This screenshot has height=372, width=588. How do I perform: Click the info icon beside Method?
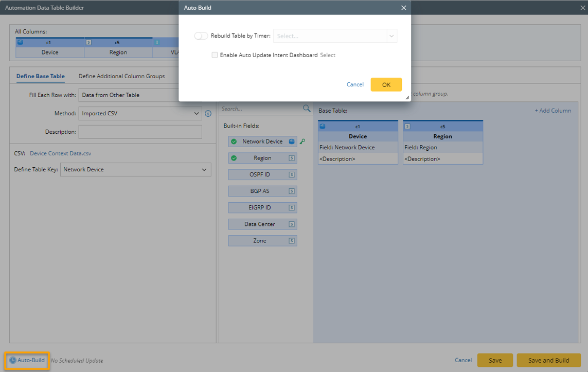pos(208,114)
